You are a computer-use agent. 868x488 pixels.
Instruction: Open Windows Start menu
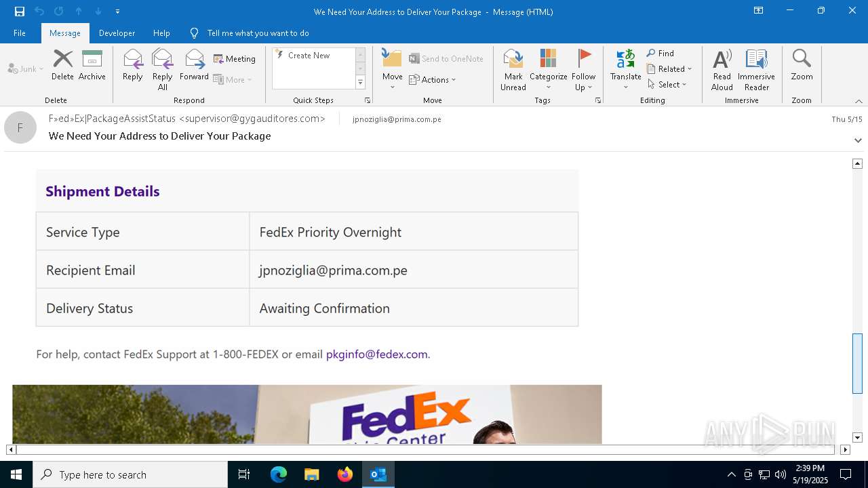(16, 474)
